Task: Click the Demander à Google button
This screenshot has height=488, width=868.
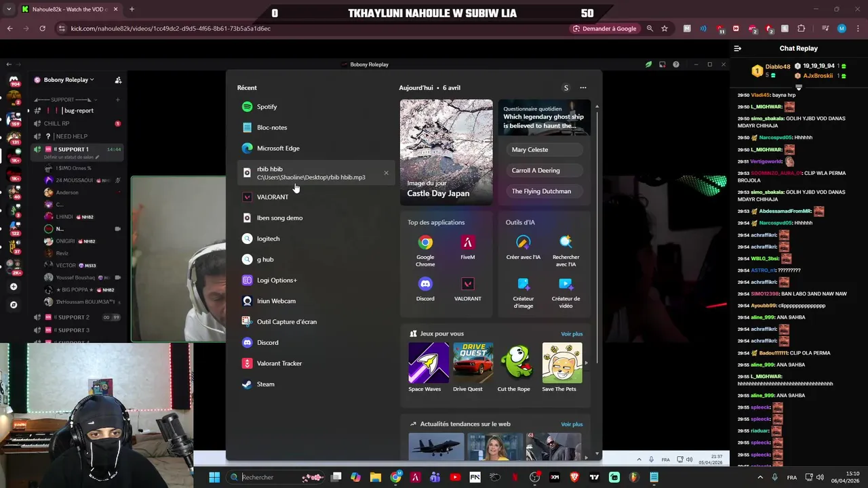Action: click(x=604, y=28)
